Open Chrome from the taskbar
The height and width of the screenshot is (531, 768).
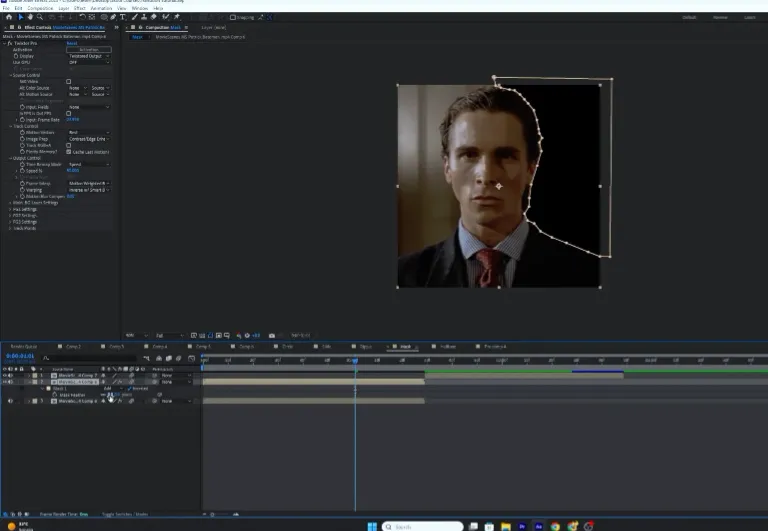click(555, 526)
